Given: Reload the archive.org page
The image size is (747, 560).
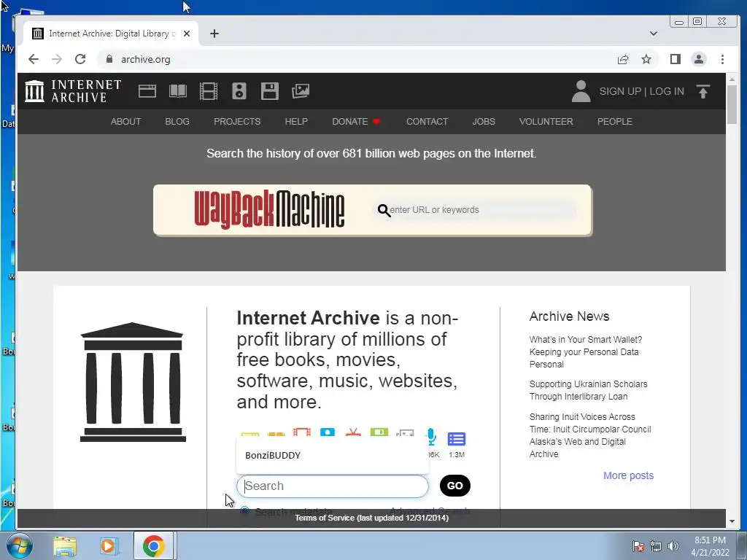Looking at the screenshot, I should click(80, 59).
